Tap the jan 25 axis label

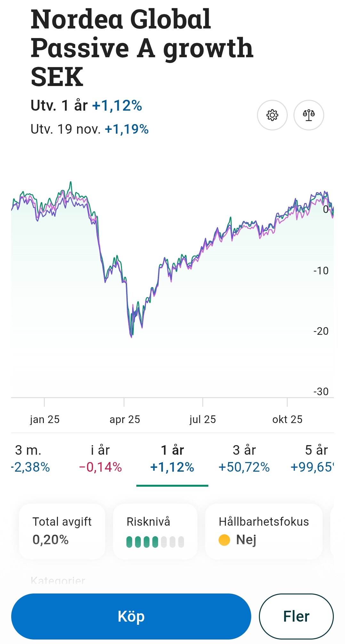click(45, 419)
